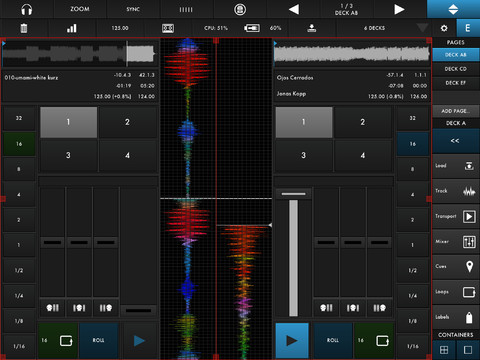This screenshot has width=480, height=360.
Task: Tap the download to tray icon
Action: coord(312,28)
